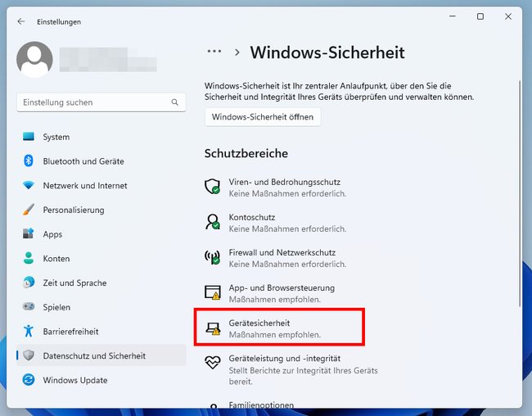532x416 pixels.
Task: Open Apps settings category
Action: pyautogui.click(x=101, y=234)
